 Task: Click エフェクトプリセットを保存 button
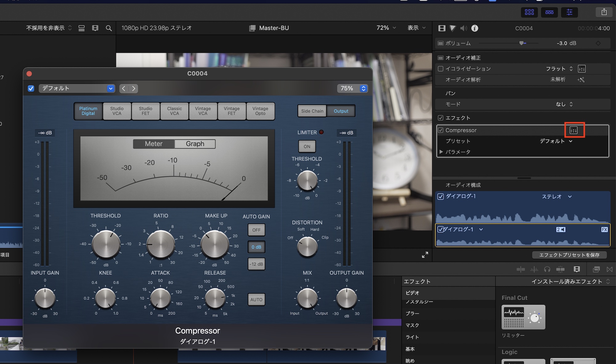(569, 255)
